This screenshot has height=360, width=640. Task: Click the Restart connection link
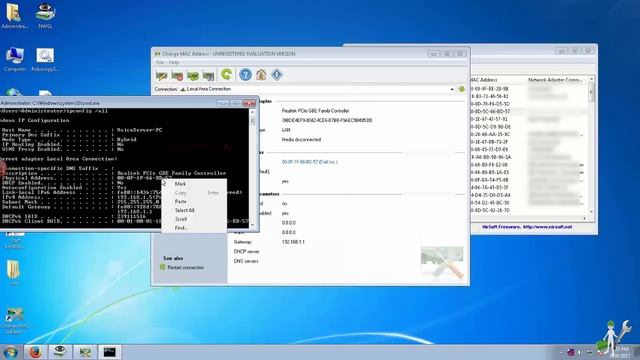[186, 268]
